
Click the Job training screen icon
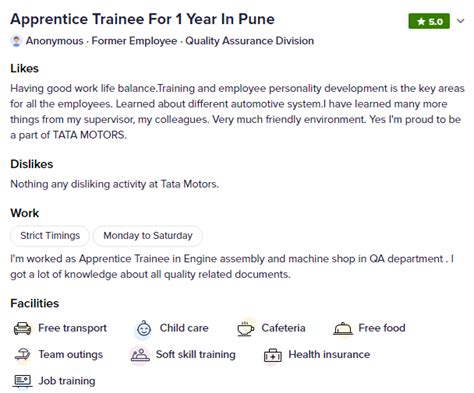(x=23, y=381)
